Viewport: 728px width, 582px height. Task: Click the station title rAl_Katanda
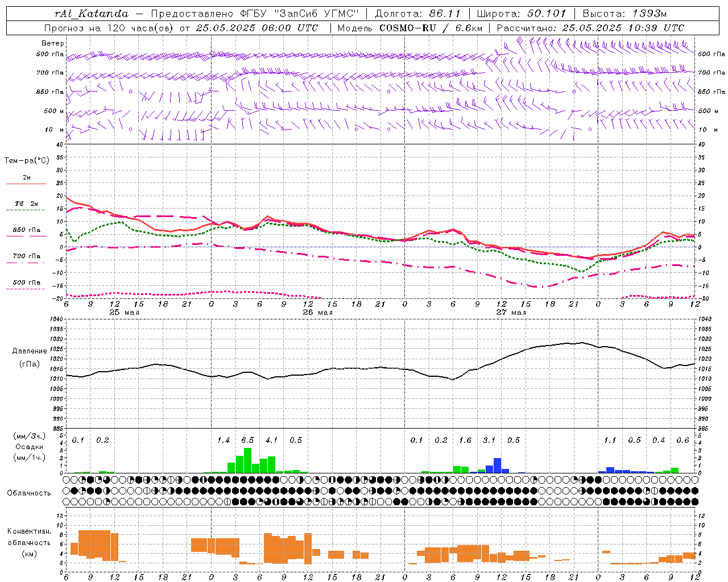(92, 14)
